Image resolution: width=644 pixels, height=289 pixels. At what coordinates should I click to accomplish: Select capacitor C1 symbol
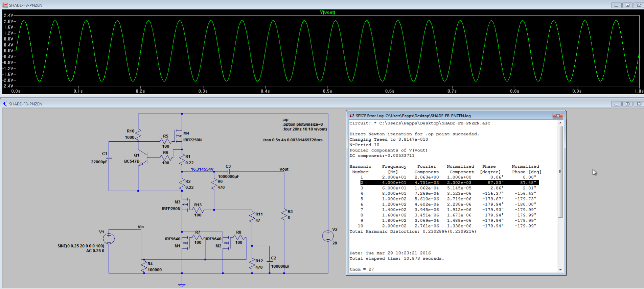point(109,158)
